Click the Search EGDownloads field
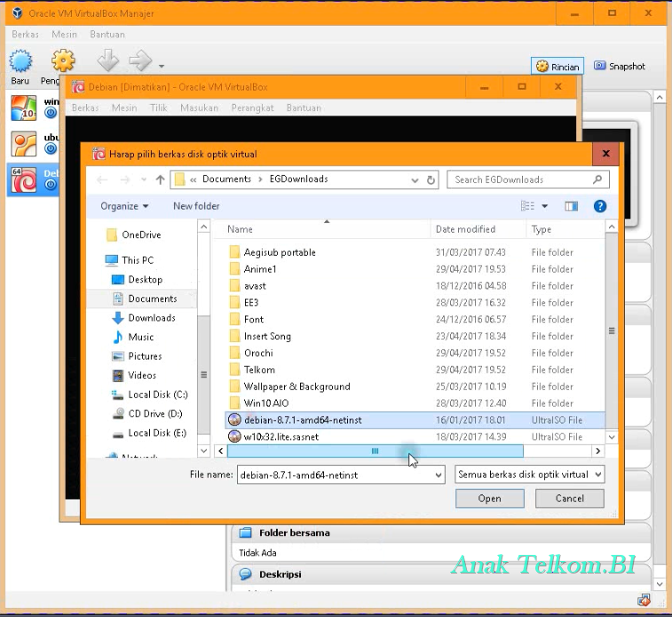The image size is (672, 617). [x=528, y=179]
